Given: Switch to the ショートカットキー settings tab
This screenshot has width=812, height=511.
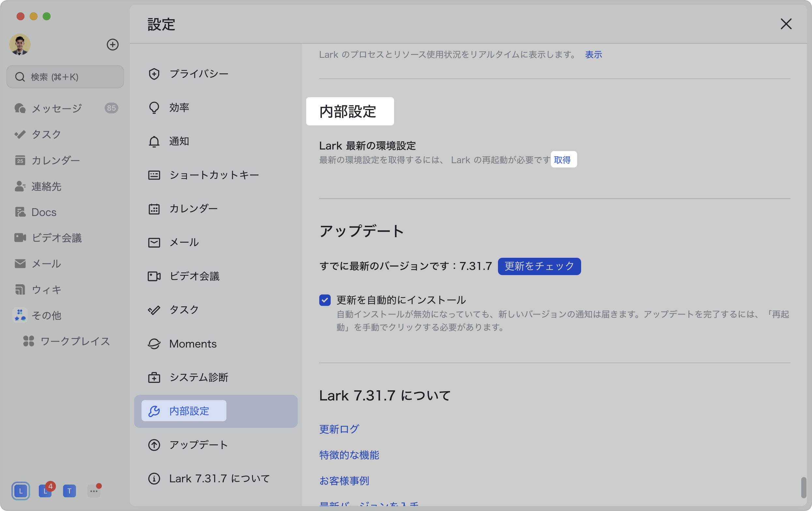Looking at the screenshot, I should point(214,175).
